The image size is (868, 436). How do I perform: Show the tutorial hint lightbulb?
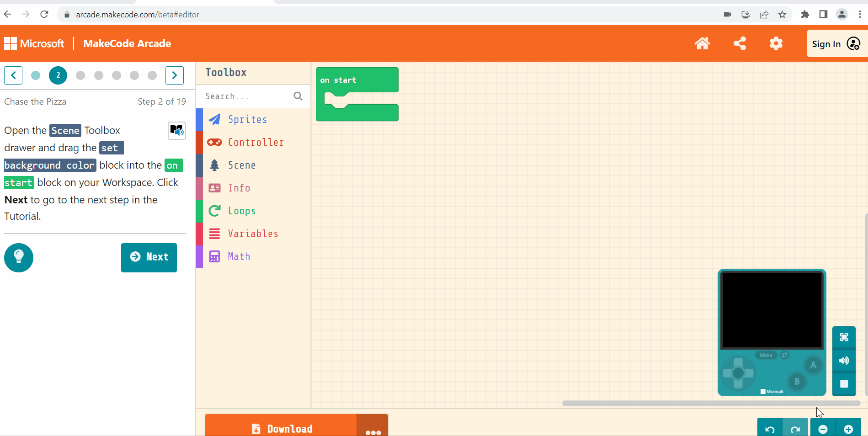(x=19, y=258)
